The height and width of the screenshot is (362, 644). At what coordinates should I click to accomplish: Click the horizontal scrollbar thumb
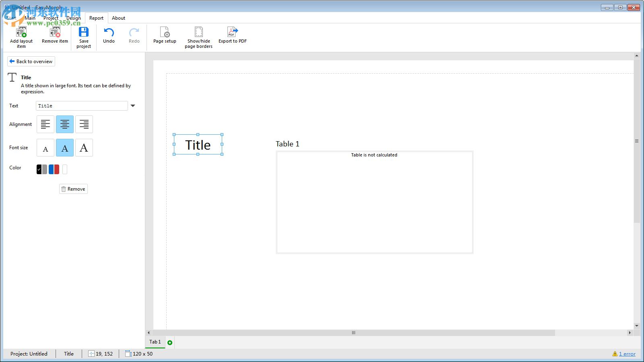(x=353, y=333)
